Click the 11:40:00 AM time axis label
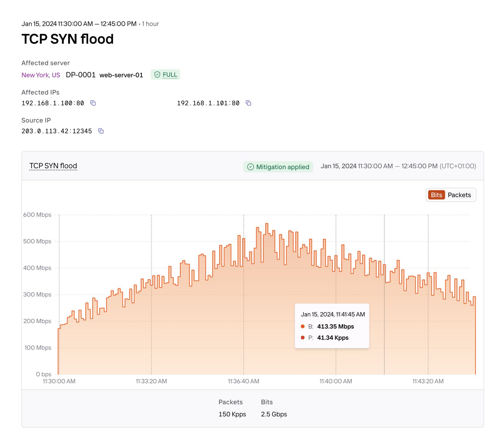The image size is (504, 445). pos(336,381)
